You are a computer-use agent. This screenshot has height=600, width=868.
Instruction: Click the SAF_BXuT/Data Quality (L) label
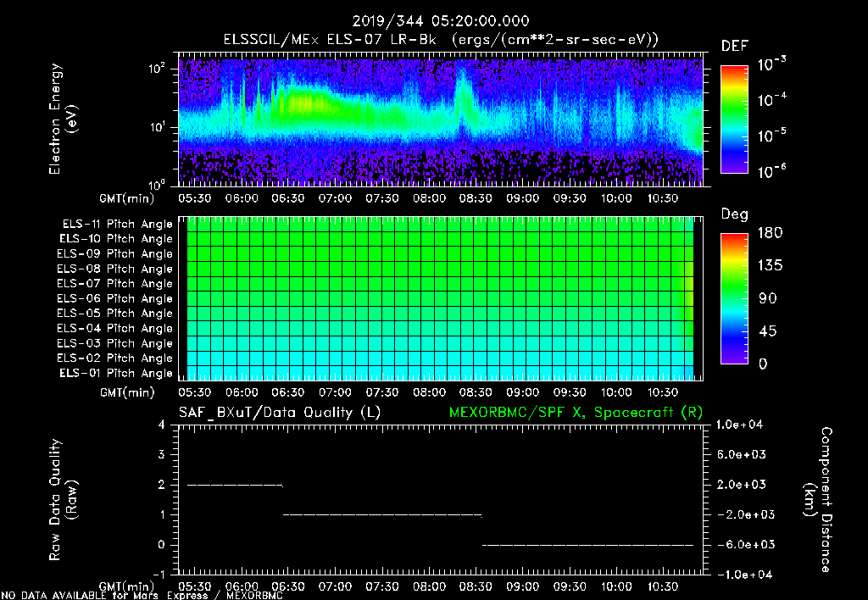point(280,413)
